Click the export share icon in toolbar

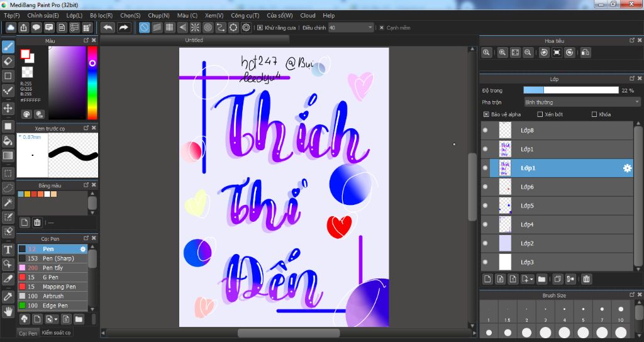[23, 28]
